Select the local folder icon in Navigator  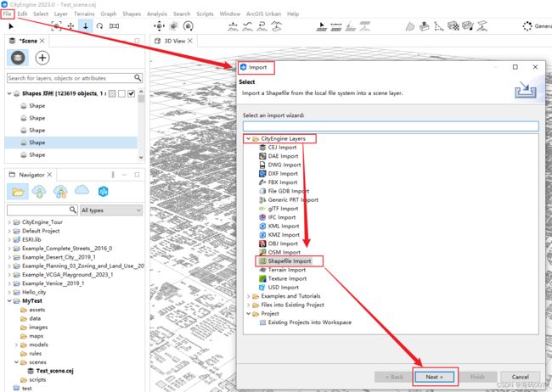pos(18,192)
